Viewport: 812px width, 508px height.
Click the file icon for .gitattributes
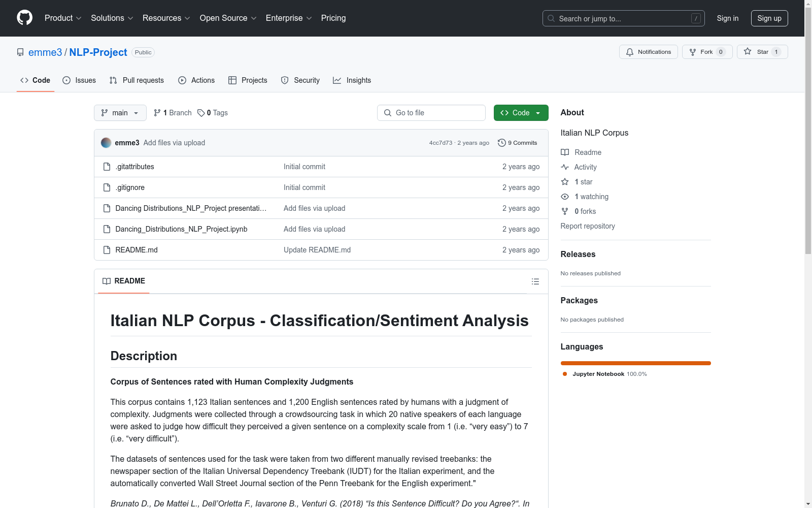tap(107, 167)
